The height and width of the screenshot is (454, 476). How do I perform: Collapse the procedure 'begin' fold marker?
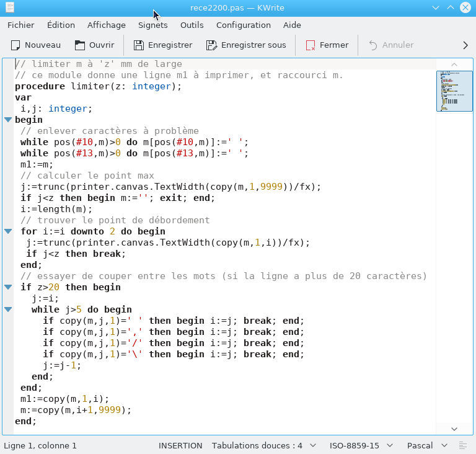coord(8,120)
